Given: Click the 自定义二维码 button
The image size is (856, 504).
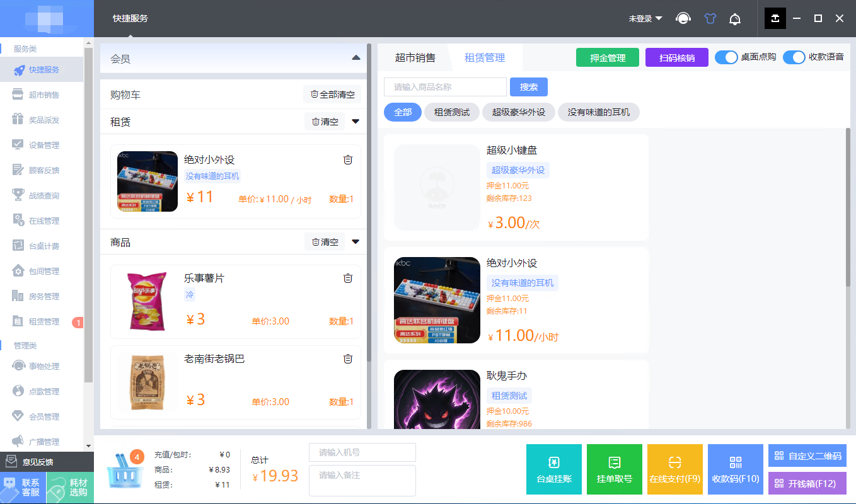Looking at the screenshot, I should tap(807, 455).
